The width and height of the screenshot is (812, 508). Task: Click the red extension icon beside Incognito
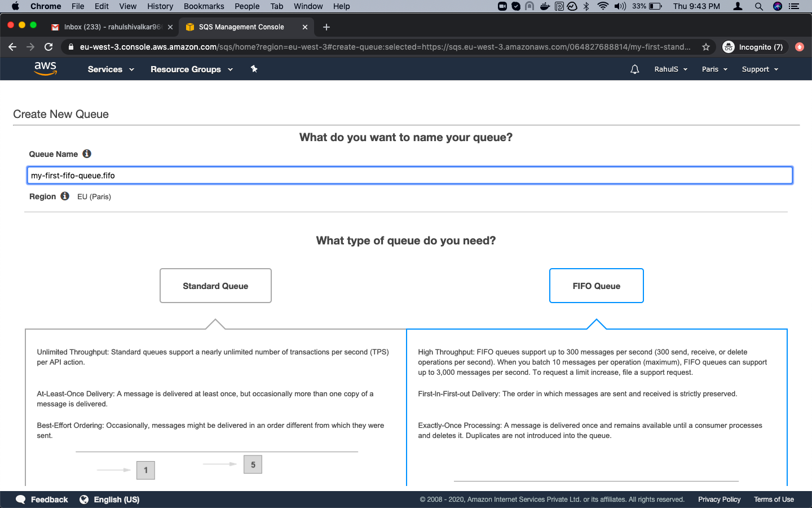[x=799, y=47]
